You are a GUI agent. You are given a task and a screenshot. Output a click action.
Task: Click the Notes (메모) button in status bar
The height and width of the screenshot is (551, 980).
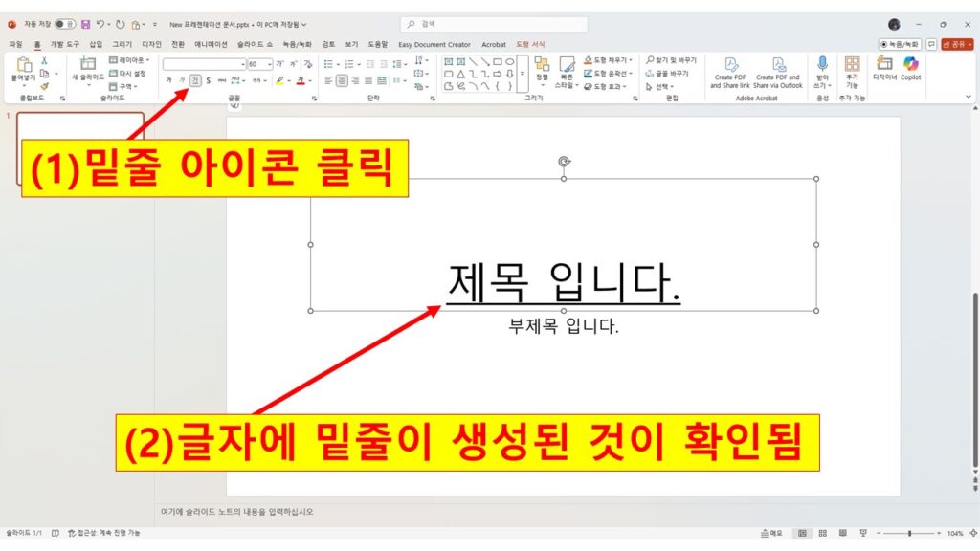click(x=771, y=533)
